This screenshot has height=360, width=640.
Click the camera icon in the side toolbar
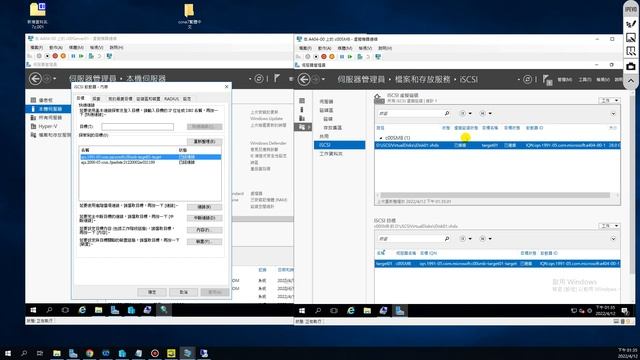(631, 66)
